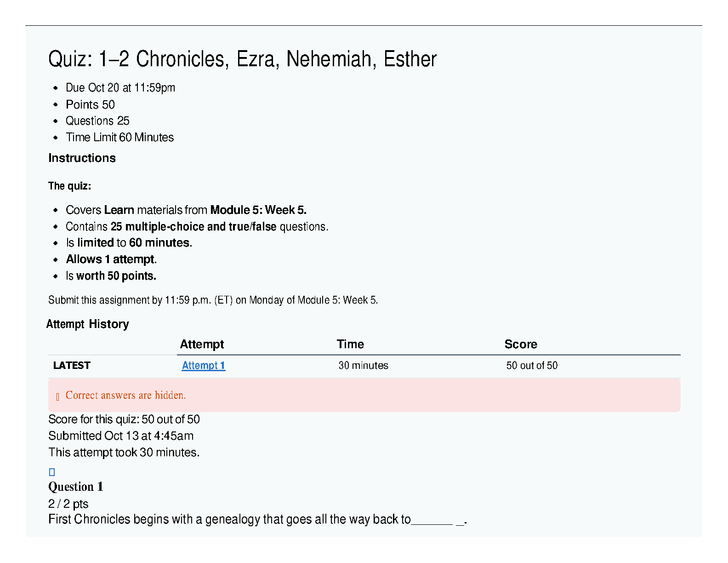This screenshot has height=563, width=728.
Task: Click the quiz title heading
Action: 242,59
